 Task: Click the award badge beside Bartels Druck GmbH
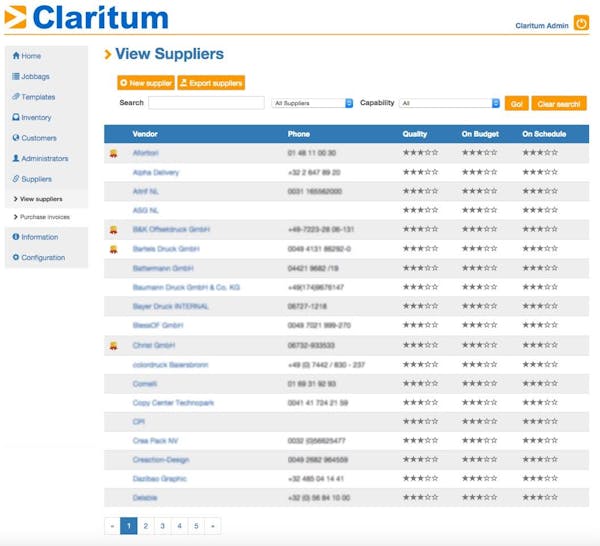coord(113,249)
